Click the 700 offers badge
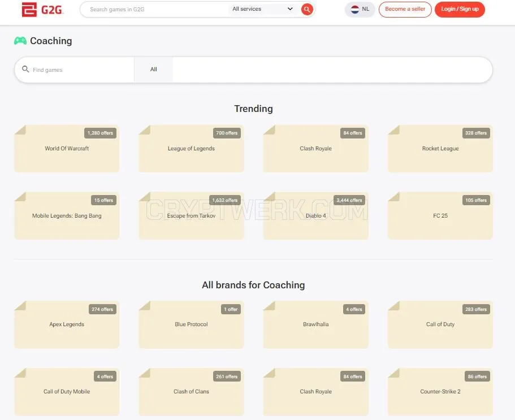 pyautogui.click(x=227, y=133)
